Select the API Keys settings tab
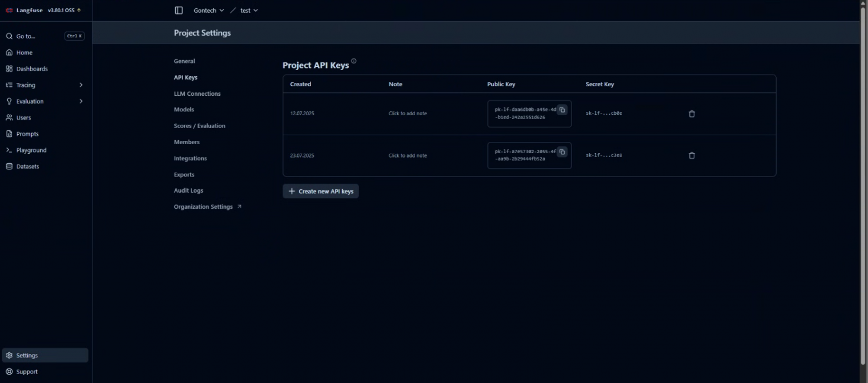Image resolution: width=868 pixels, height=383 pixels. (185, 77)
